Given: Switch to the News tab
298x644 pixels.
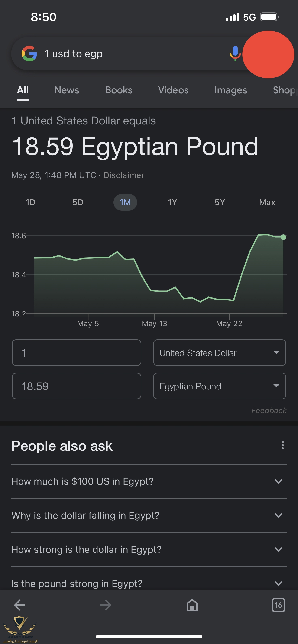Looking at the screenshot, I should pyautogui.click(x=67, y=90).
